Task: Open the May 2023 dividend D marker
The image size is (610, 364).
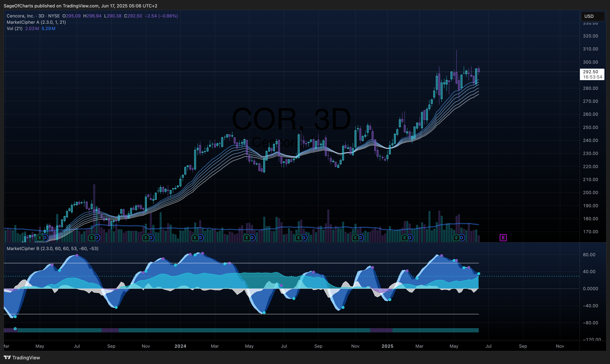Action: (x=45, y=238)
